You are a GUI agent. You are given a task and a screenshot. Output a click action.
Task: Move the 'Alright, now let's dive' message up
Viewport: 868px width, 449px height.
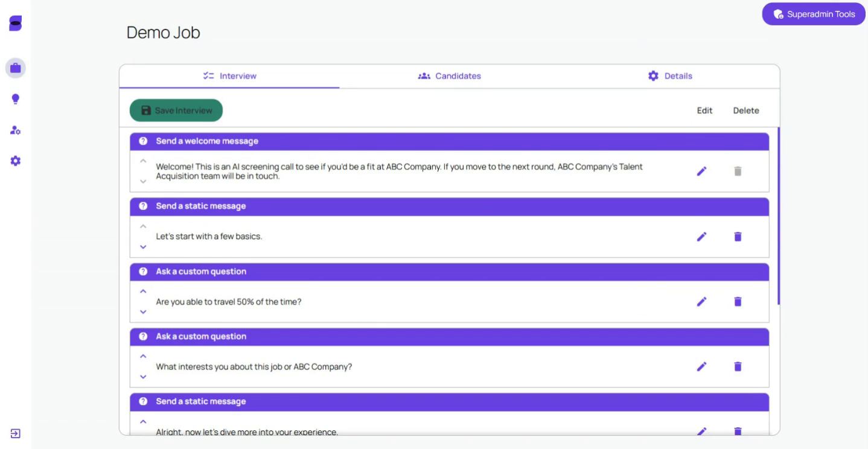pyautogui.click(x=143, y=421)
